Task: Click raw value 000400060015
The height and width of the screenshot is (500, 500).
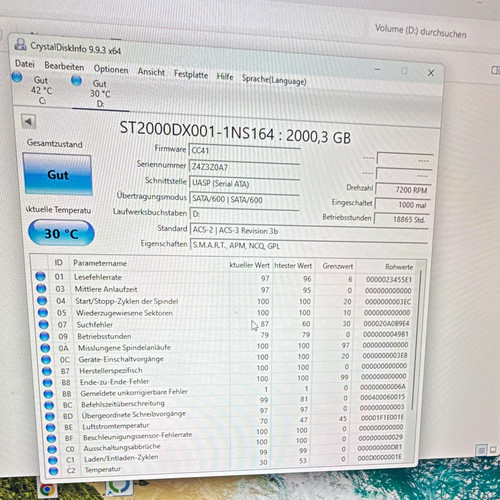Action: [x=383, y=397]
